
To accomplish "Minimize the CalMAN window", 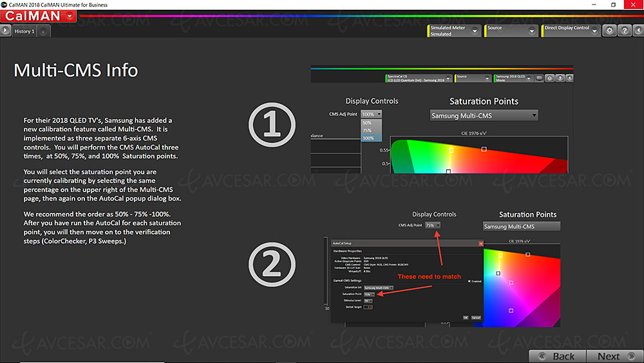I will tap(594, 5).
